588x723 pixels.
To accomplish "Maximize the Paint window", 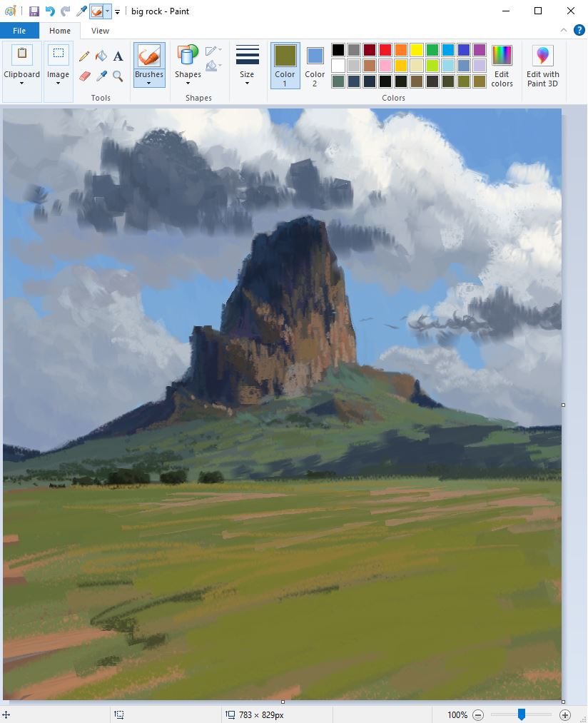I will click(538, 11).
